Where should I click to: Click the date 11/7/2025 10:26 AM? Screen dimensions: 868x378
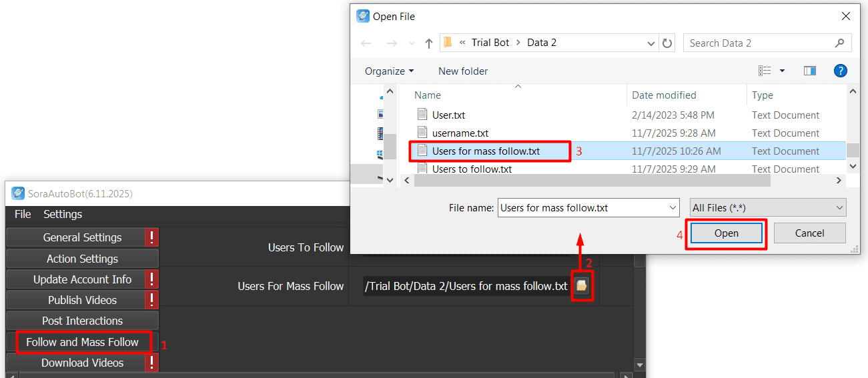pos(677,151)
